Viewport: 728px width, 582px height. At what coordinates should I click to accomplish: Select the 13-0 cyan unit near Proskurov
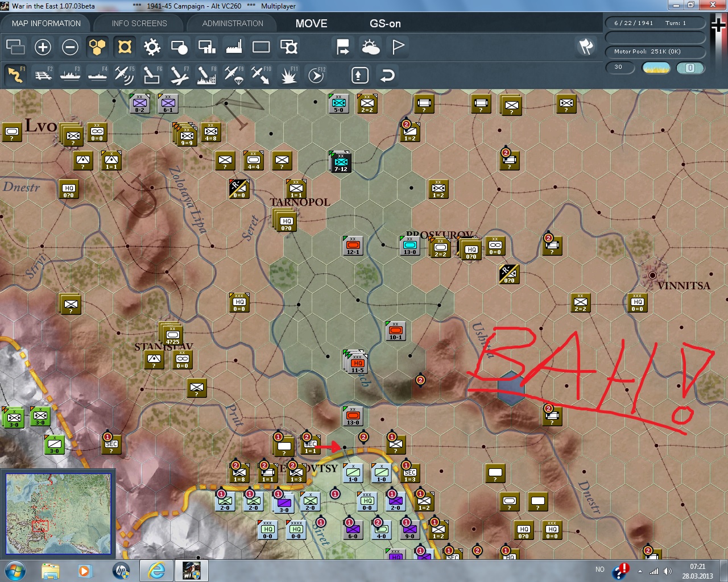(409, 246)
